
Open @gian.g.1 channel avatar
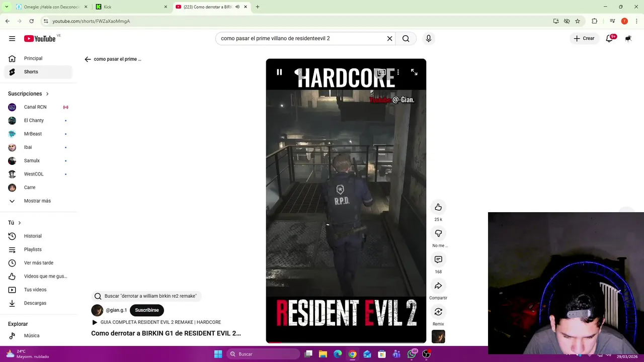97,310
